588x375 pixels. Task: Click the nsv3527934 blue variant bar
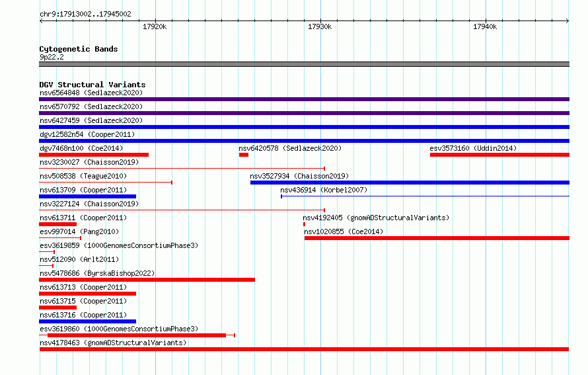pos(410,183)
